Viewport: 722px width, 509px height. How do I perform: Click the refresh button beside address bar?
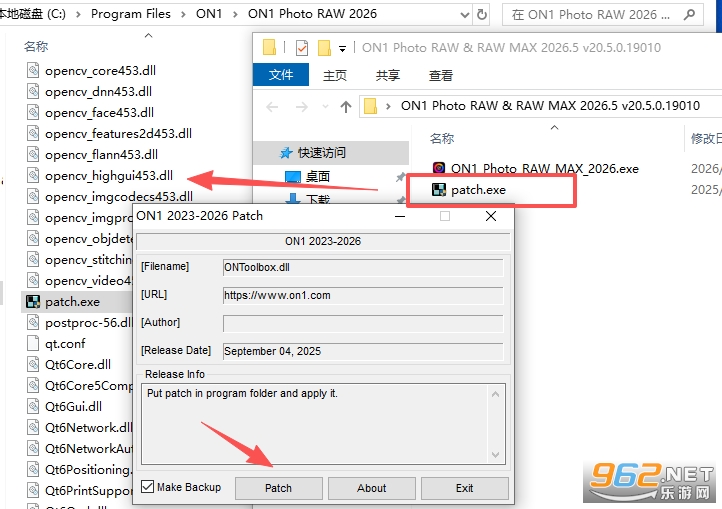point(482,15)
